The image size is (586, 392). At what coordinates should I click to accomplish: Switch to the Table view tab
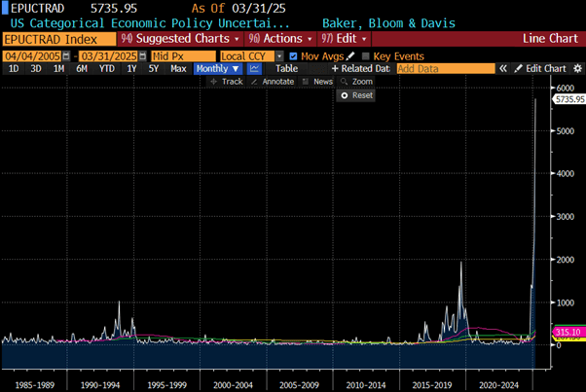pos(286,69)
